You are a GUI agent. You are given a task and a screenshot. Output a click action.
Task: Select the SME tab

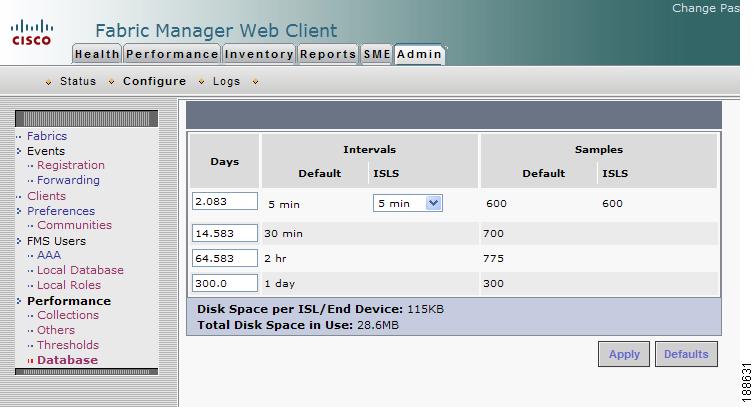pyautogui.click(x=377, y=54)
